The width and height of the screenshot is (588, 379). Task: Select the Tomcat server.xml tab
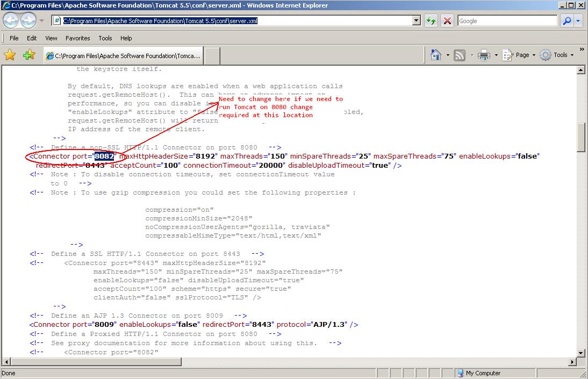[124, 55]
